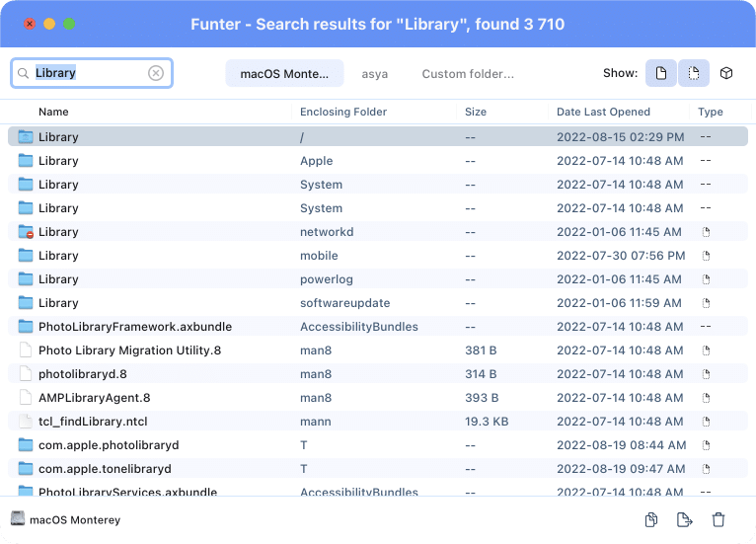This screenshot has width=756, height=544.
Task: Click the copy path icon in bottom bar
Action: point(651,519)
